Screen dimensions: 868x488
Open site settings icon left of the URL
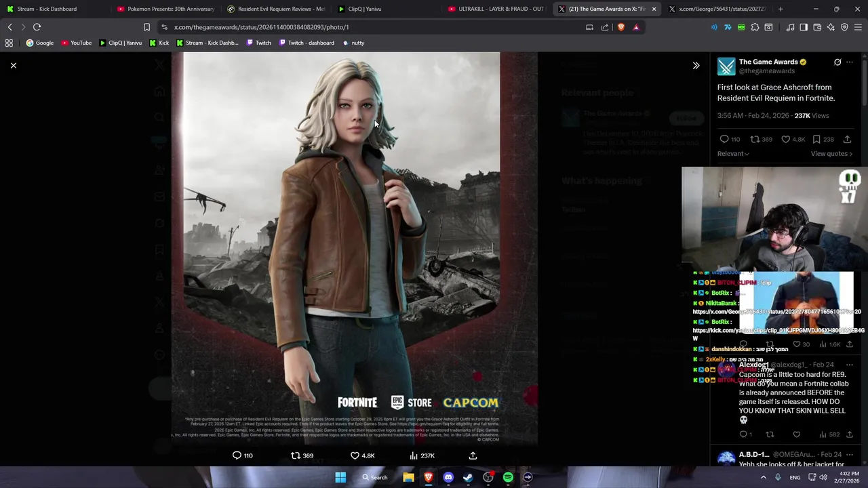pos(164,27)
